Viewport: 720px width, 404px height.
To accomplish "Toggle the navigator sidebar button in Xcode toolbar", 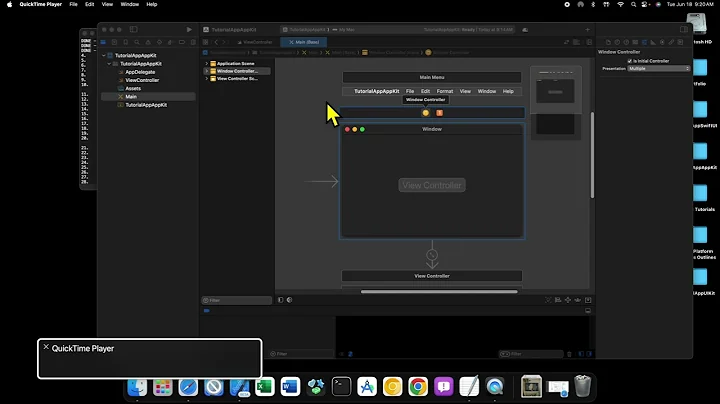I will tap(133, 29).
